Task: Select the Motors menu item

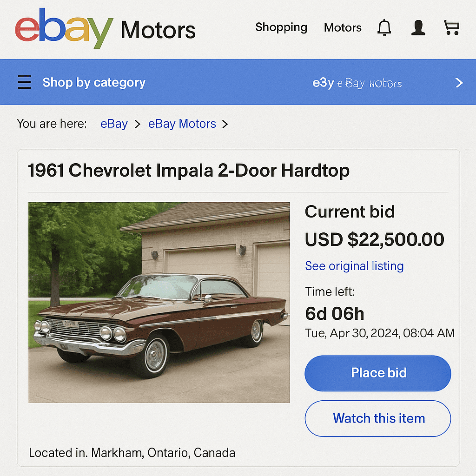Action: pos(343,28)
